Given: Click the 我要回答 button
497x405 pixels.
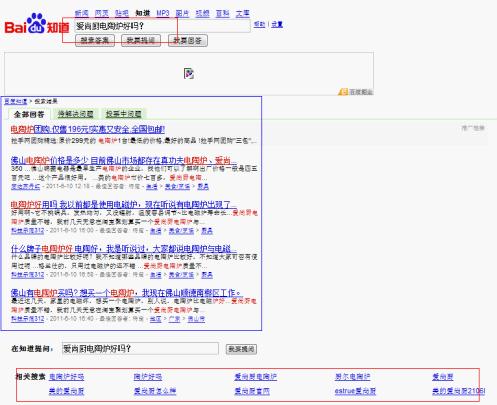Looking at the screenshot, I should tap(188, 41).
